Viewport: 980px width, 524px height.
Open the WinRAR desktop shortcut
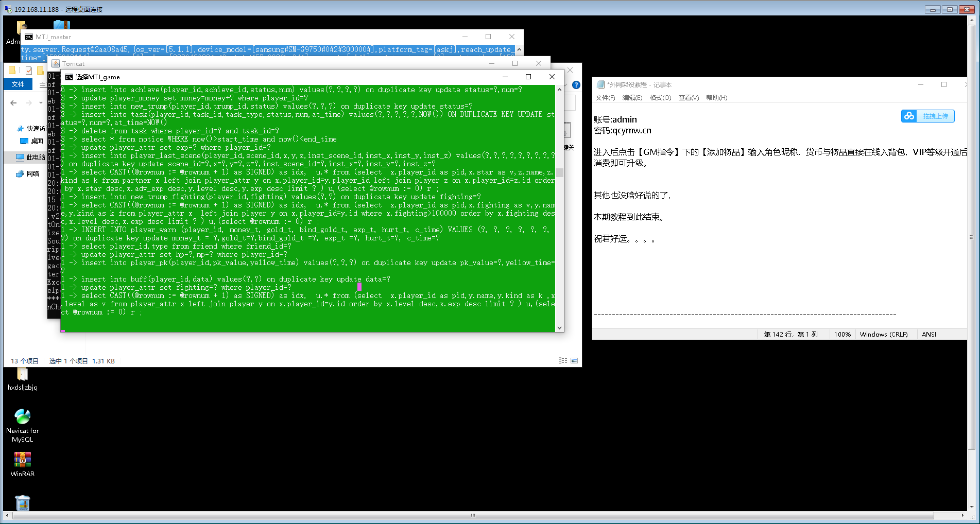tap(22, 460)
